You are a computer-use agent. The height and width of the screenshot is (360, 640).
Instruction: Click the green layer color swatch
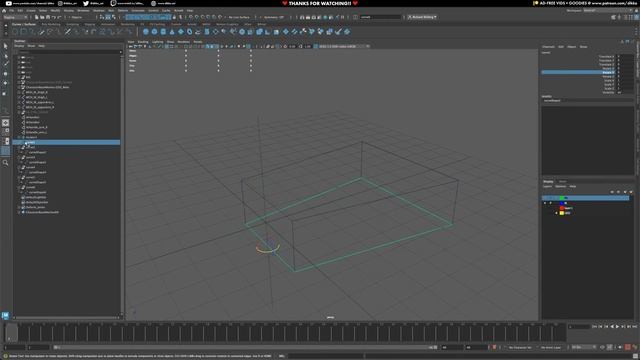562,198
